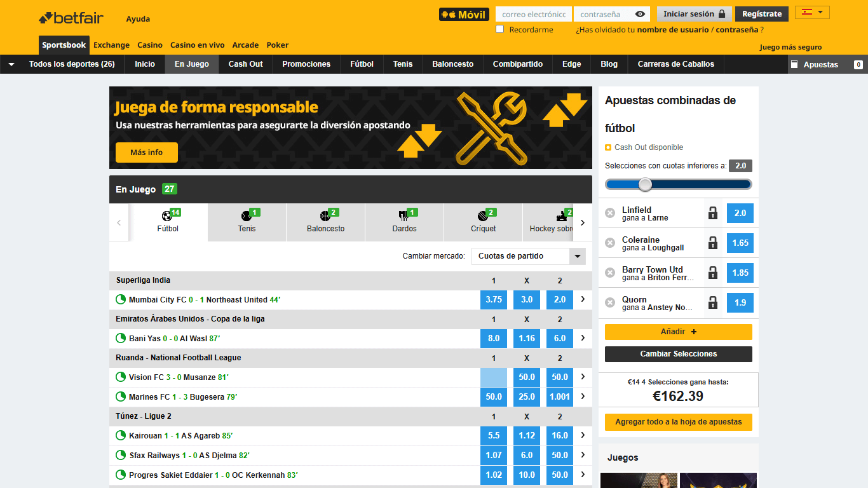Open the Promociones nav item

pyautogui.click(x=306, y=64)
